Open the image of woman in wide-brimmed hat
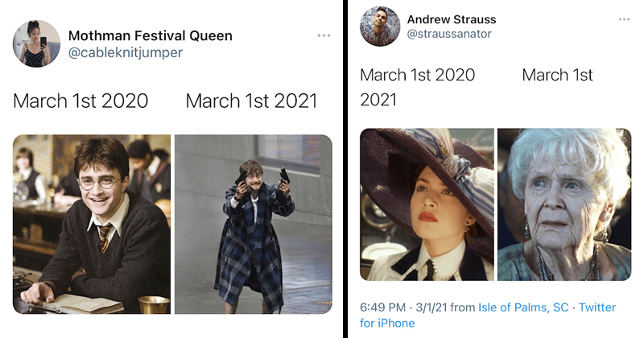 (427, 204)
